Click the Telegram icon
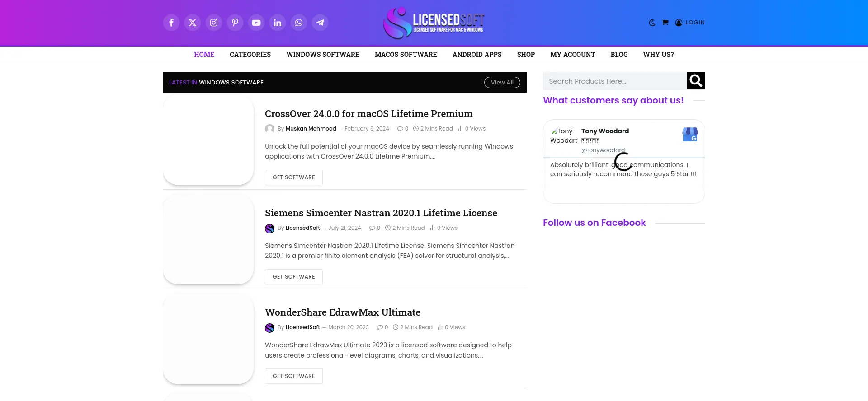Screen dimensions: 868x401 320,23
